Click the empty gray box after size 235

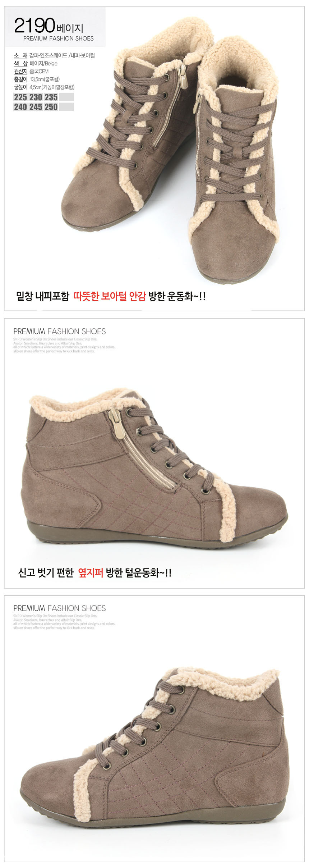click(66, 97)
